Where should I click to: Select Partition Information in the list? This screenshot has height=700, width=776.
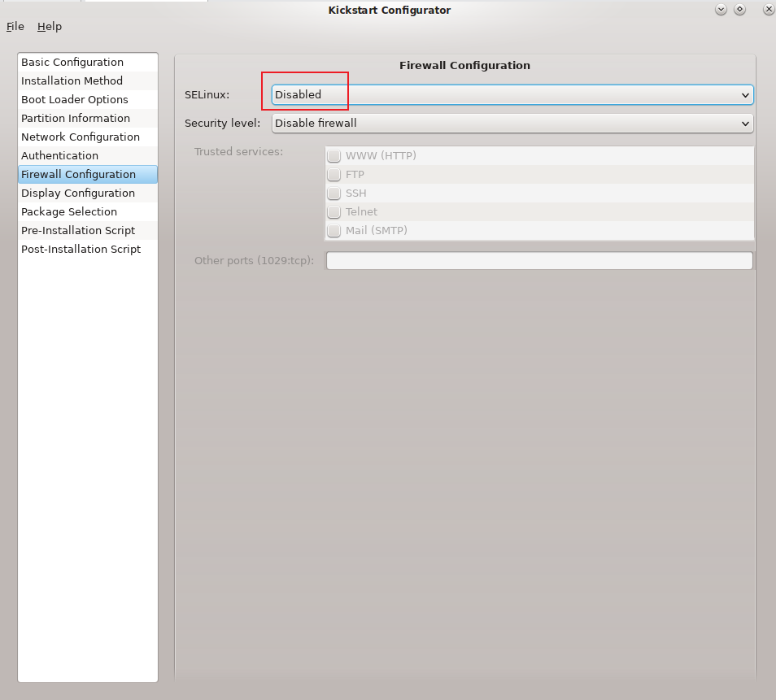[x=88, y=118]
